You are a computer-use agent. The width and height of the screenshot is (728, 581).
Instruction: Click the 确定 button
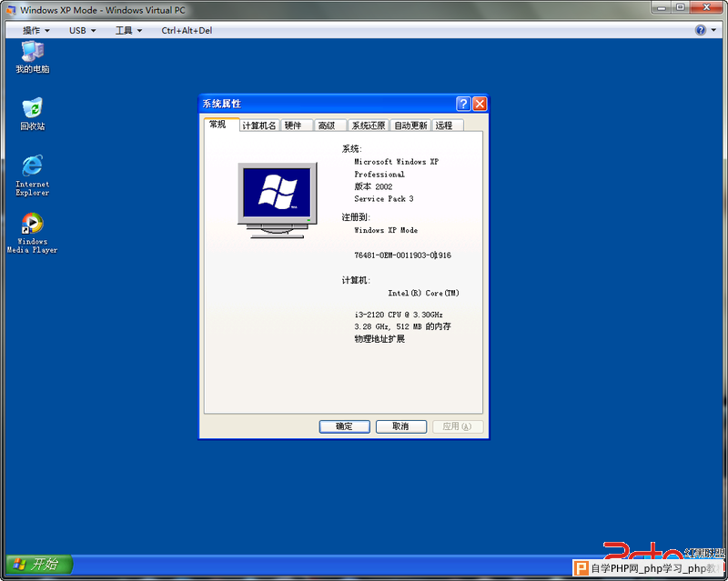(x=345, y=426)
